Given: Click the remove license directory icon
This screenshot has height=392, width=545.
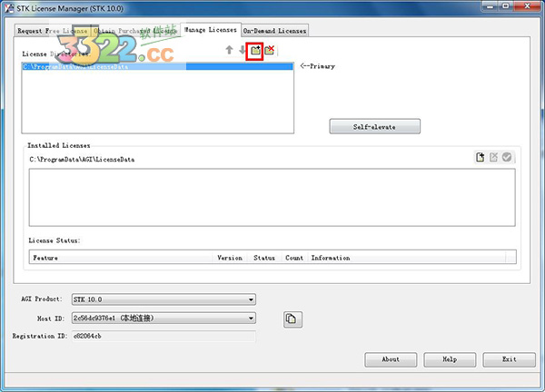Looking at the screenshot, I should [x=270, y=50].
